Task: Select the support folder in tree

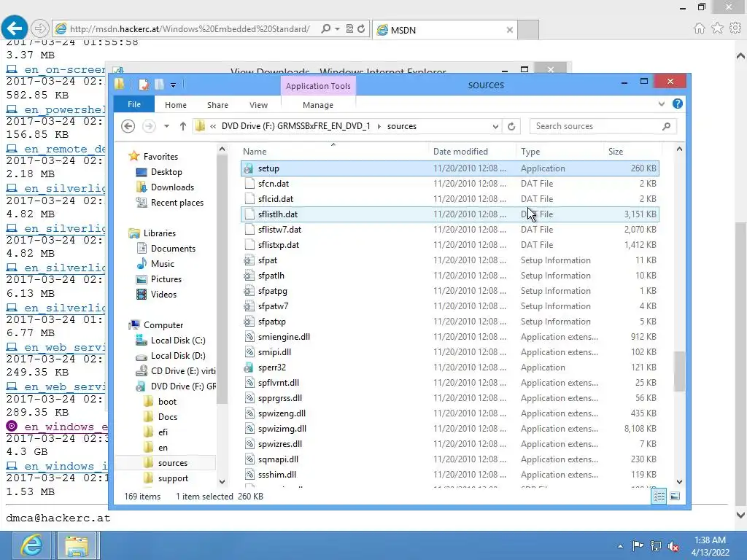Action: click(x=173, y=478)
